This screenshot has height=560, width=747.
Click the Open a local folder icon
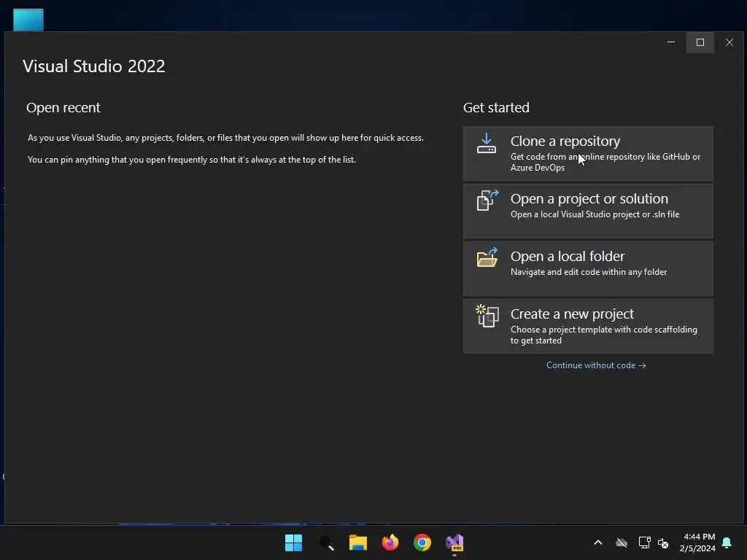click(487, 257)
